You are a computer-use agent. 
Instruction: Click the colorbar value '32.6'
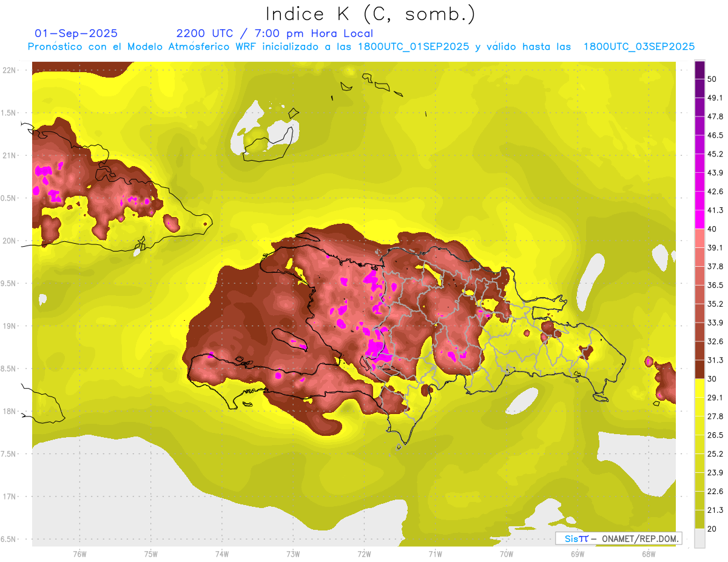[x=715, y=341]
